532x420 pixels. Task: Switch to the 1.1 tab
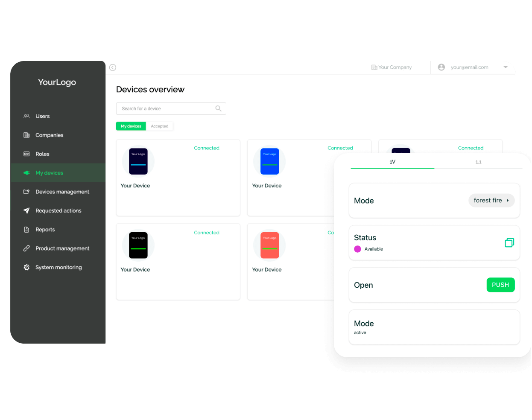coord(478,162)
